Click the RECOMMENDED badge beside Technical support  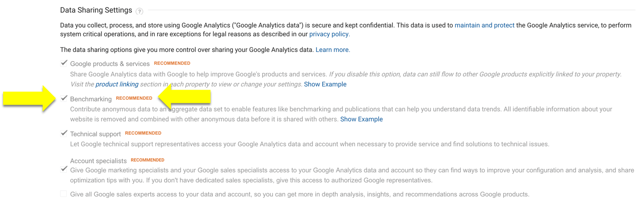(x=143, y=133)
